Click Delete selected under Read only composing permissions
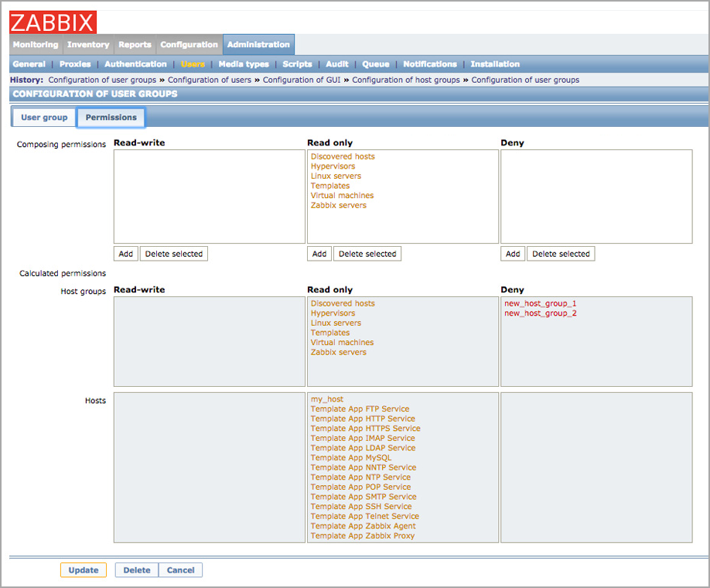710x588 pixels. (x=367, y=253)
